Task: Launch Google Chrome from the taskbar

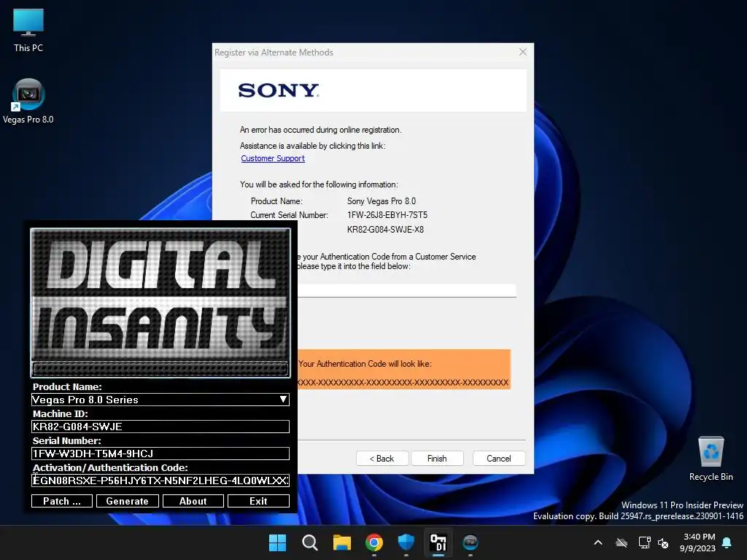Action: 374,542
